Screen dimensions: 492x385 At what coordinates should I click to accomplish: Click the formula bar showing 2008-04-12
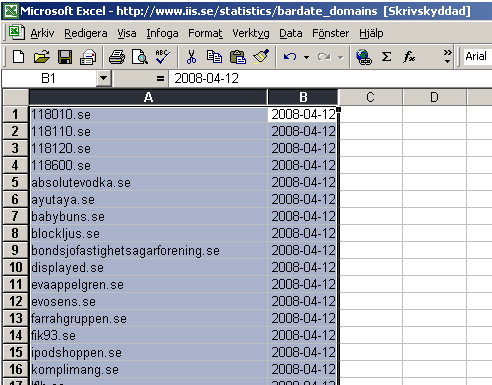(x=330, y=79)
